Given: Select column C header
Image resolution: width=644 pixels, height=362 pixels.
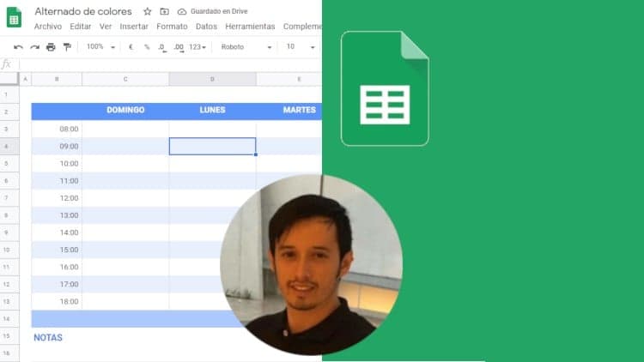Looking at the screenshot, I should (125, 79).
